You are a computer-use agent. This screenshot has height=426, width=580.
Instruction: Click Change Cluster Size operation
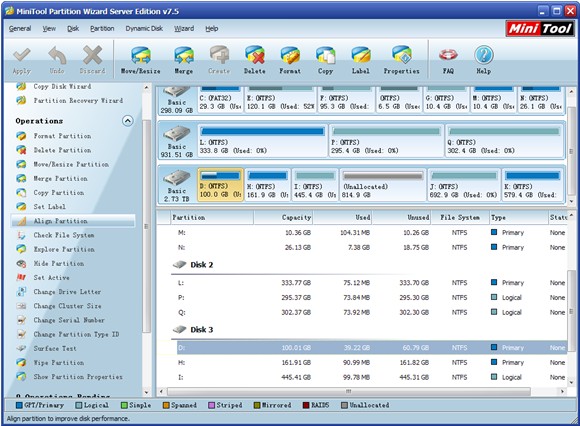click(67, 306)
